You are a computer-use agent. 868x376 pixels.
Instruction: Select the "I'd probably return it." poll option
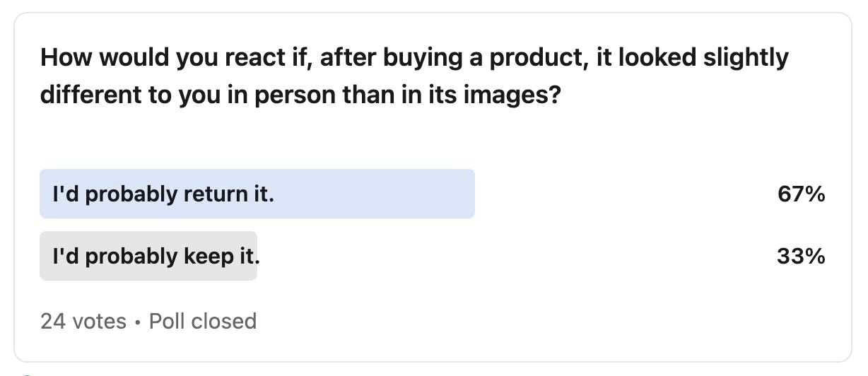click(x=163, y=194)
